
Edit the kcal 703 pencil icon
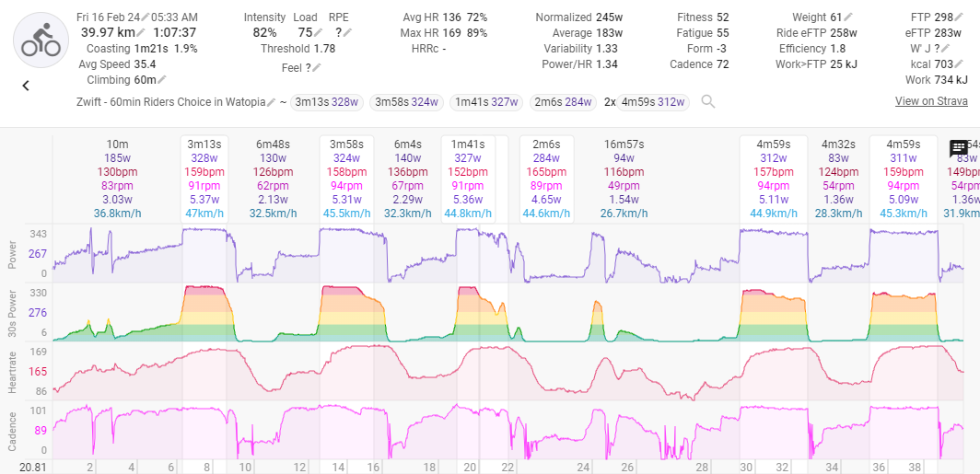(960, 64)
